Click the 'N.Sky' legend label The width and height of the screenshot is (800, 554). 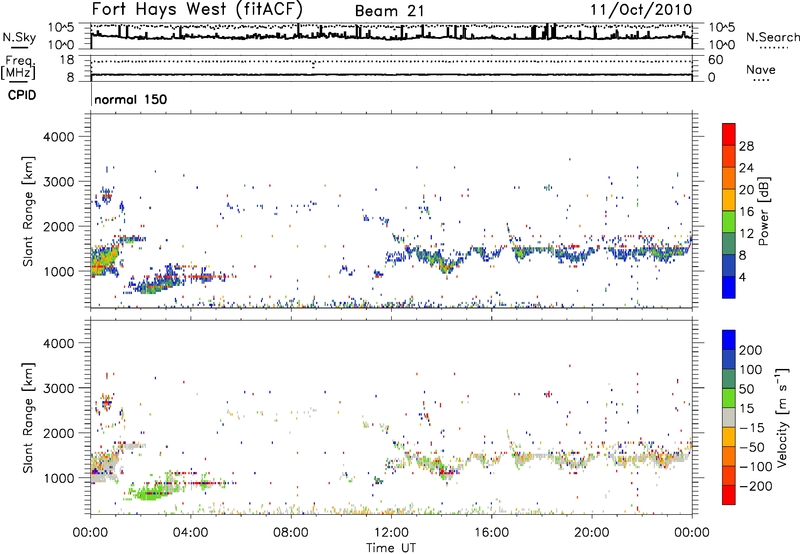click(19, 37)
